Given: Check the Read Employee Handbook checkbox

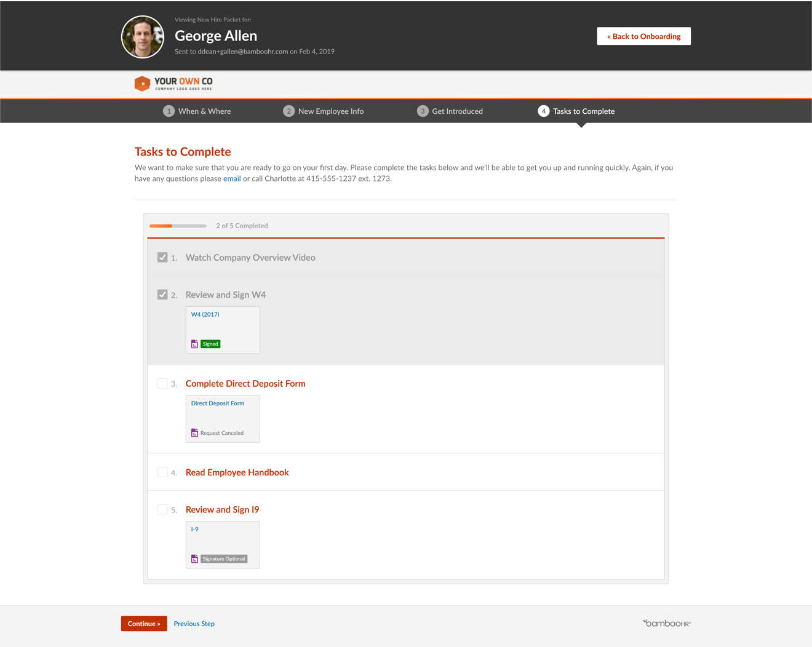Looking at the screenshot, I should coord(163,472).
